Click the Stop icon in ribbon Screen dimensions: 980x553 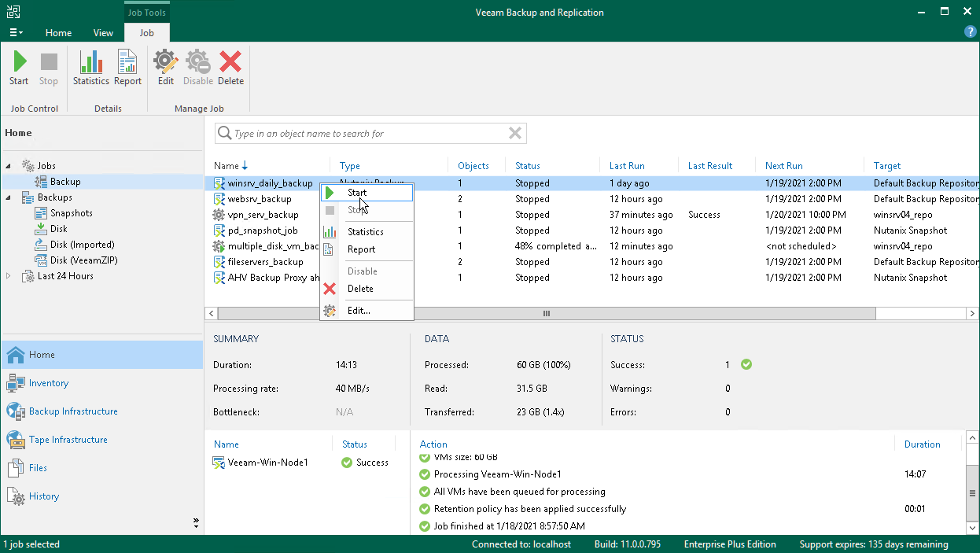point(49,62)
